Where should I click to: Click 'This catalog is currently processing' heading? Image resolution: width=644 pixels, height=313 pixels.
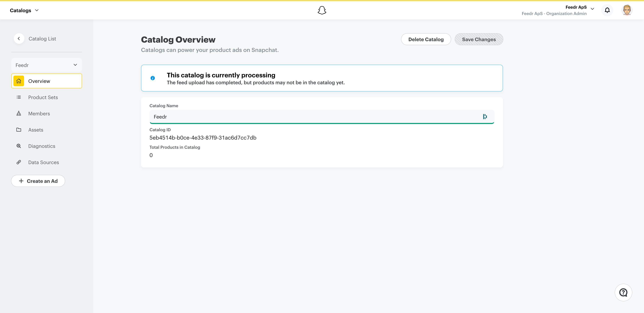(x=221, y=75)
